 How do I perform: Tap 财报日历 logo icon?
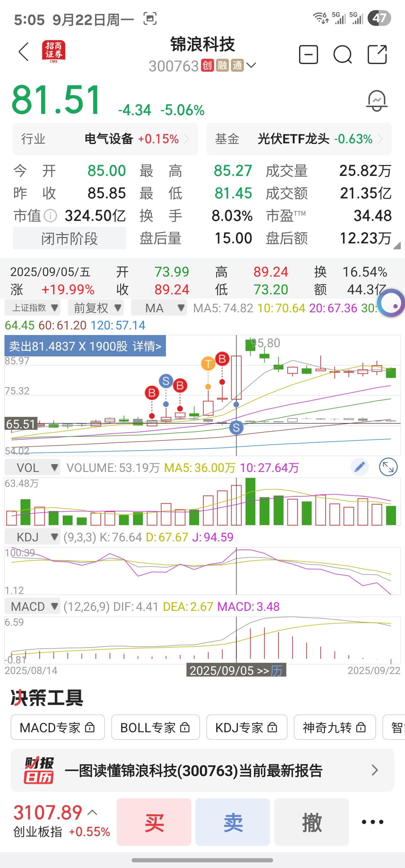pyautogui.click(x=39, y=770)
